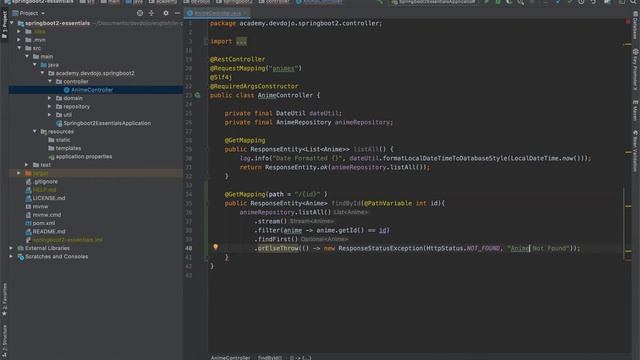The width and height of the screenshot is (640, 360).
Task: Click the red error indicator at top of editor stripe
Action: point(628,22)
